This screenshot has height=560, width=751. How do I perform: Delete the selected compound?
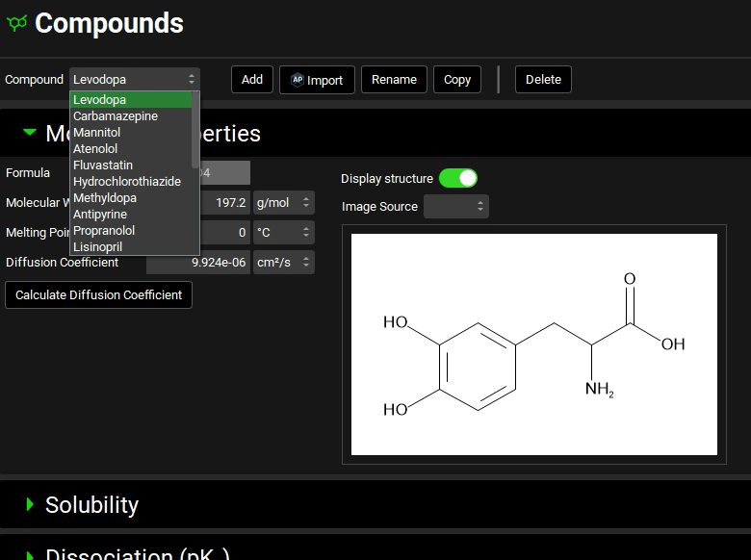pos(543,80)
